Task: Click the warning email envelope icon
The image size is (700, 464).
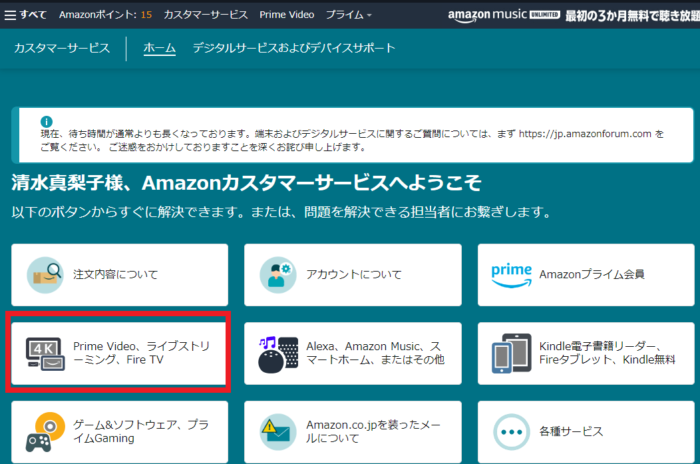Action: pos(278,432)
